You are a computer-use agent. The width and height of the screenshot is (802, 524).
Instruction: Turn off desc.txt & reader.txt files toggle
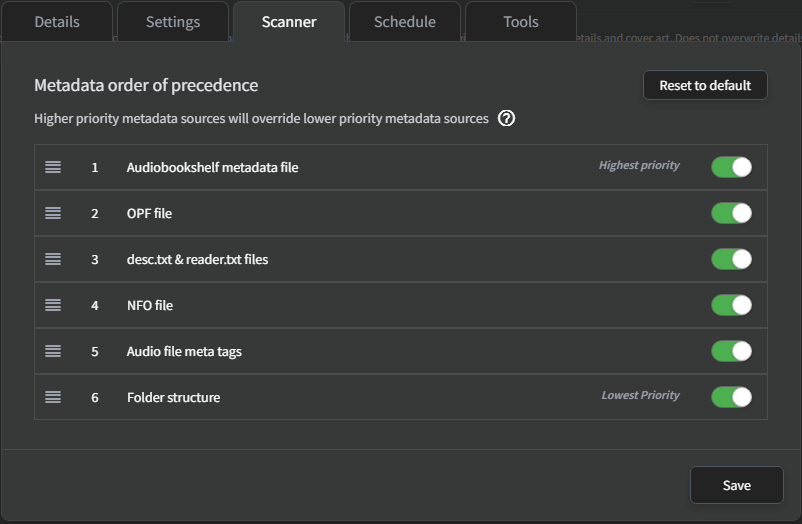coord(731,259)
